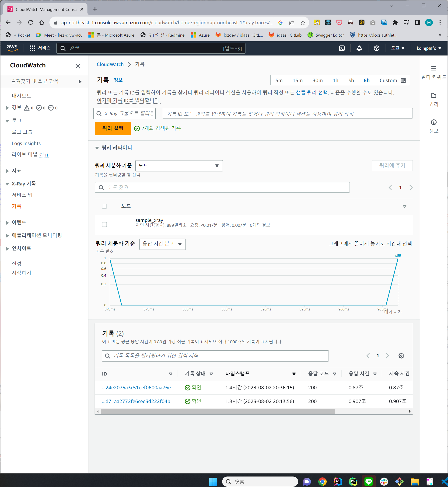Open the AWS help question-mark icon

376,48
